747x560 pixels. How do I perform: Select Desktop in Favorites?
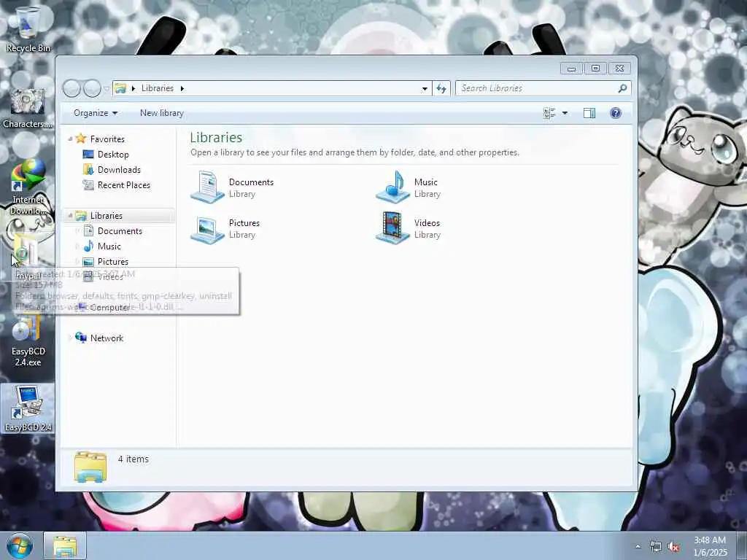pyautogui.click(x=113, y=155)
